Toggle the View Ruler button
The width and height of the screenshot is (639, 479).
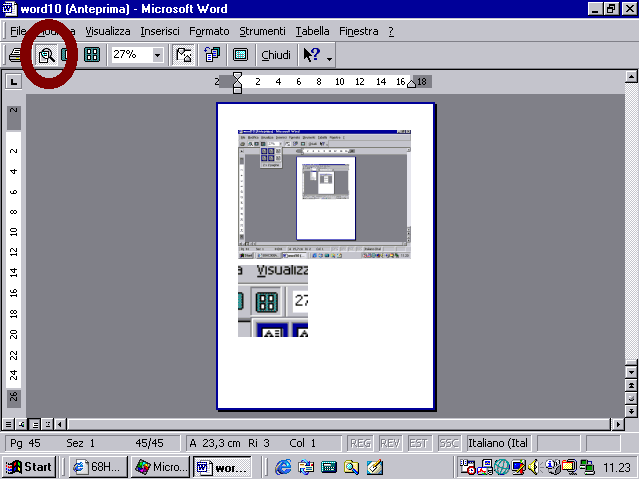pos(184,55)
